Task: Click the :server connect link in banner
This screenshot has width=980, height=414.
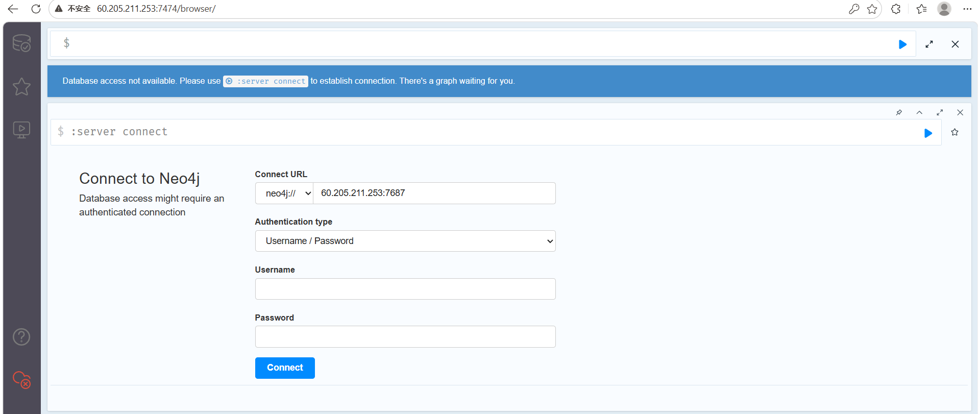Action: tap(265, 81)
